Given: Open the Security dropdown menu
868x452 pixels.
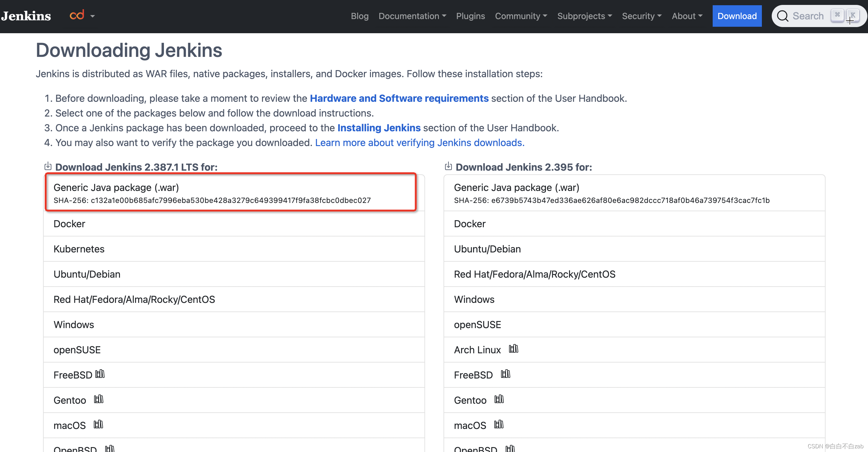Looking at the screenshot, I should tap(642, 16).
